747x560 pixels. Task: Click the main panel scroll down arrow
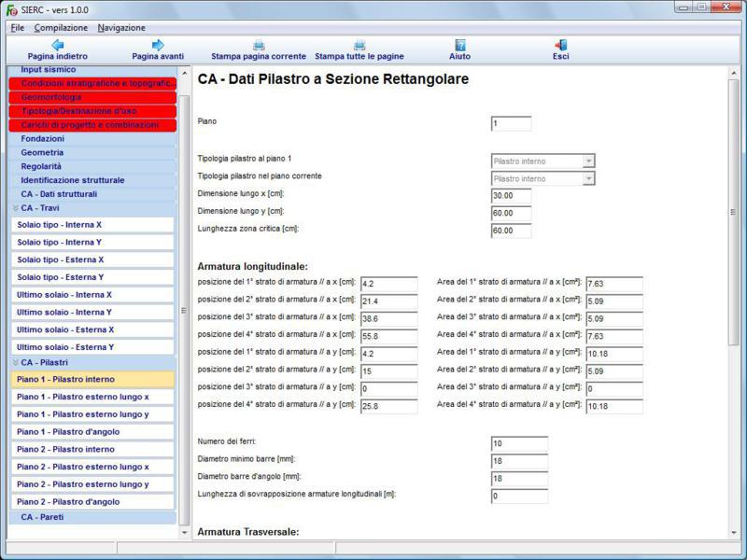coord(734,533)
